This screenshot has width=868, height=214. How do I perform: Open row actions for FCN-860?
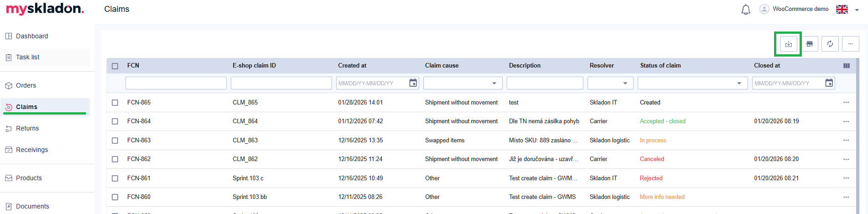(846, 197)
